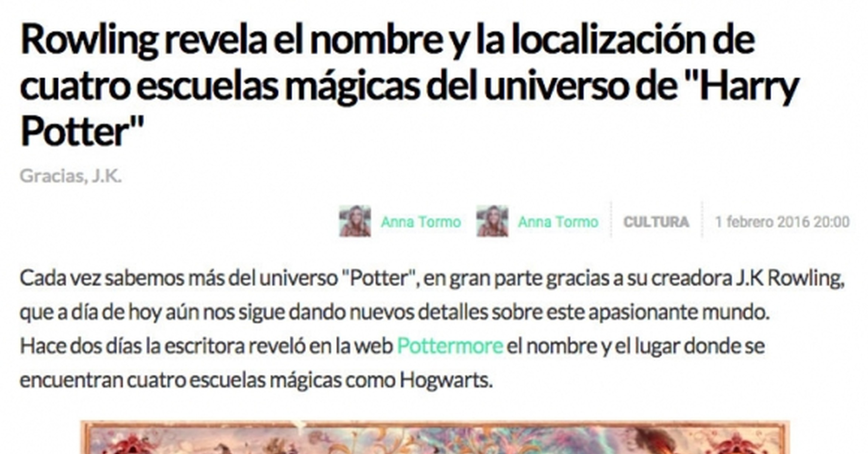This screenshot has width=868, height=454.
Task: Click the first Anna Tormo avatar photo
Action: (x=355, y=221)
